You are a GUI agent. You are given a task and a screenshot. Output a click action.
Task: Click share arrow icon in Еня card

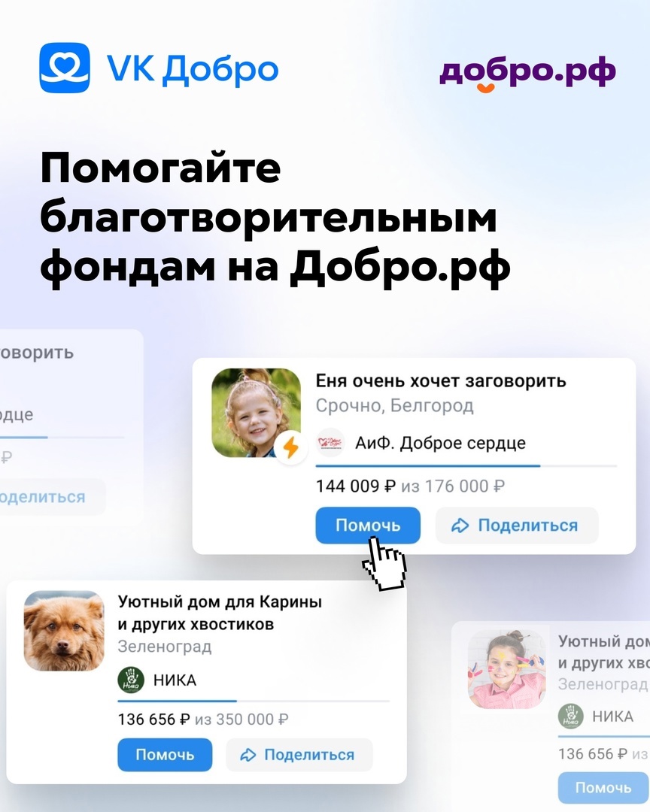pos(460,526)
